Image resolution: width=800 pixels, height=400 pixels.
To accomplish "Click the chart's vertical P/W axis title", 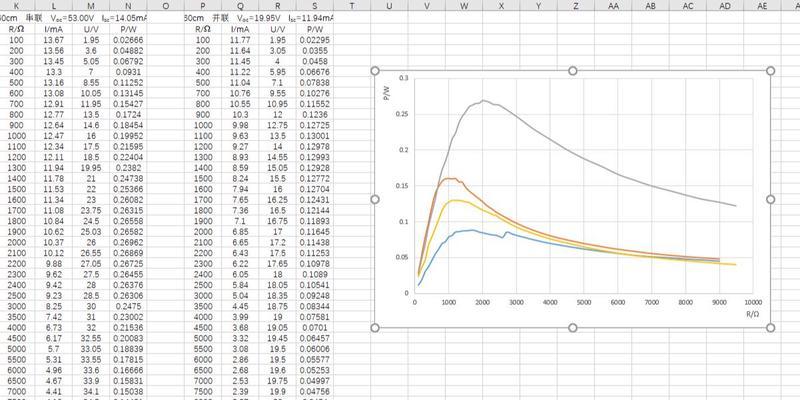I will click(x=387, y=94).
